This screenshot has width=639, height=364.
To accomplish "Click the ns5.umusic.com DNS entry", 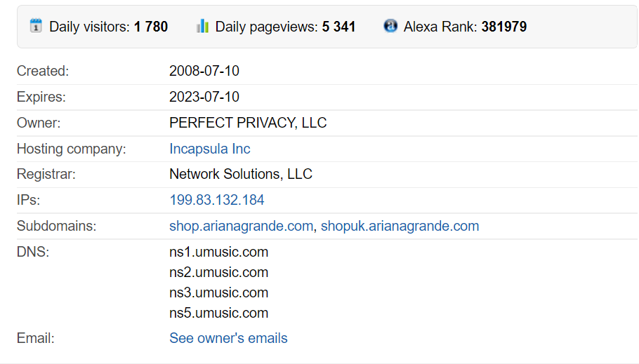I will pyautogui.click(x=219, y=313).
